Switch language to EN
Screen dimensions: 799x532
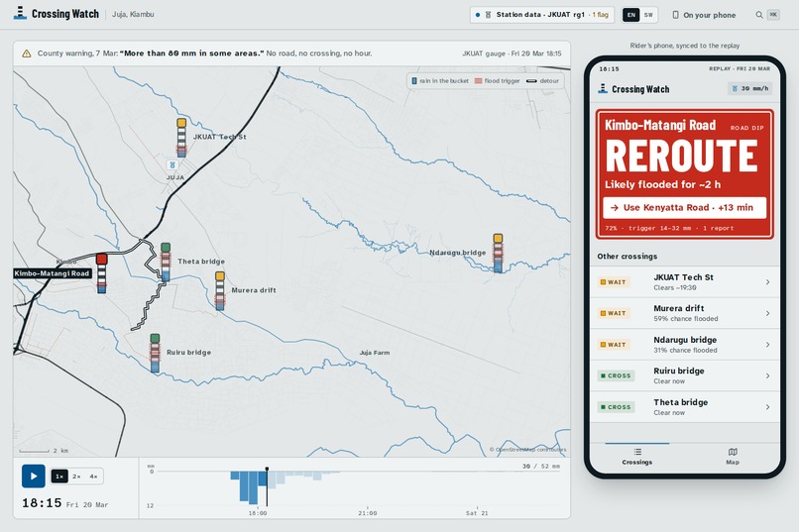click(631, 15)
